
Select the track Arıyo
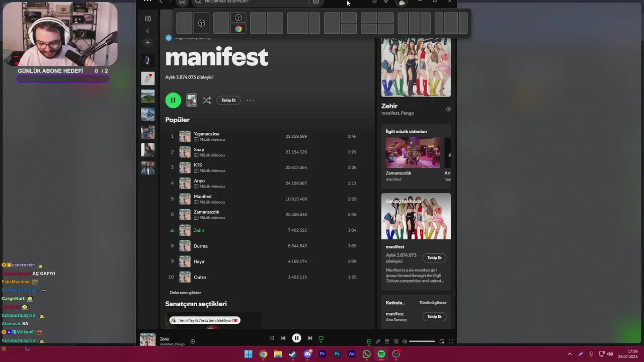tap(266, 183)
